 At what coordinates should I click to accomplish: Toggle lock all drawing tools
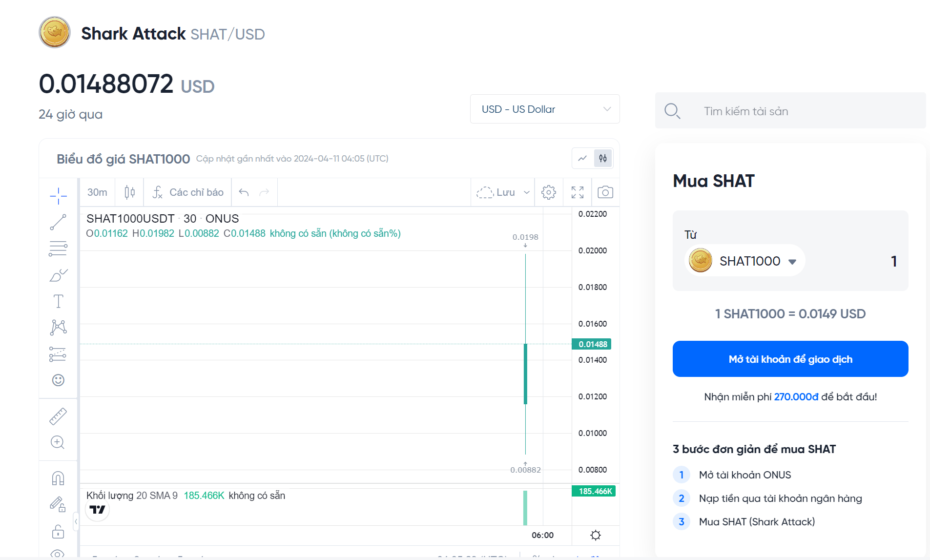pyautogui.click(x=58, y=531)
